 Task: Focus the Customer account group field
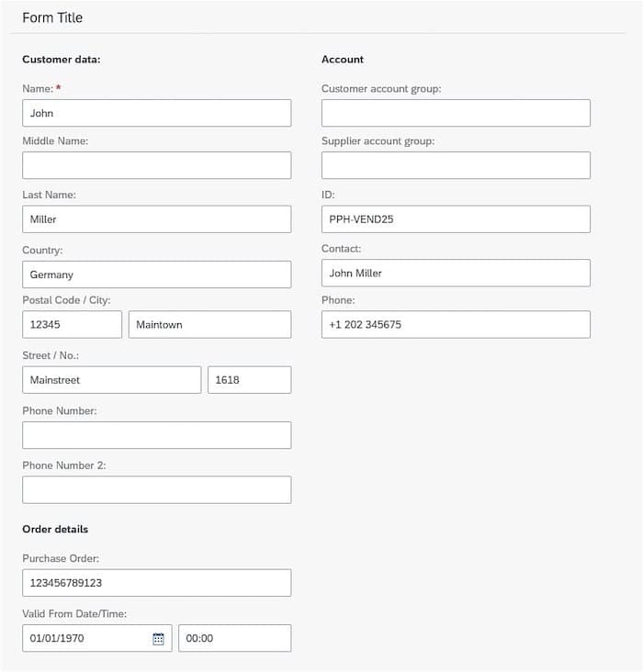(x=456, y=113)
